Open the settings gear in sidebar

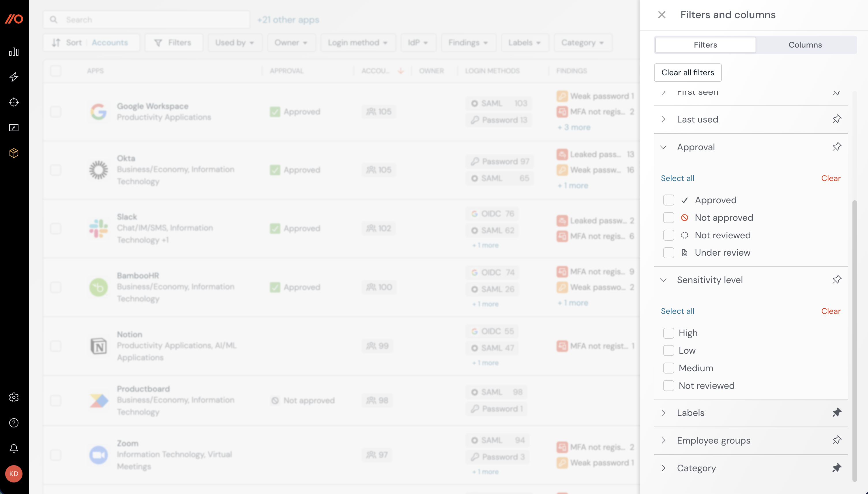click(14, 397)
